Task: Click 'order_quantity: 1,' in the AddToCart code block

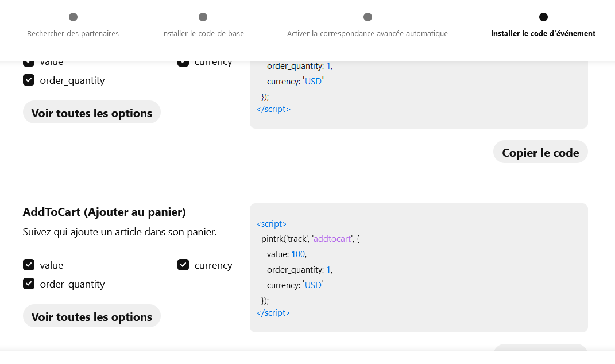Action: [x=300, y=270]
